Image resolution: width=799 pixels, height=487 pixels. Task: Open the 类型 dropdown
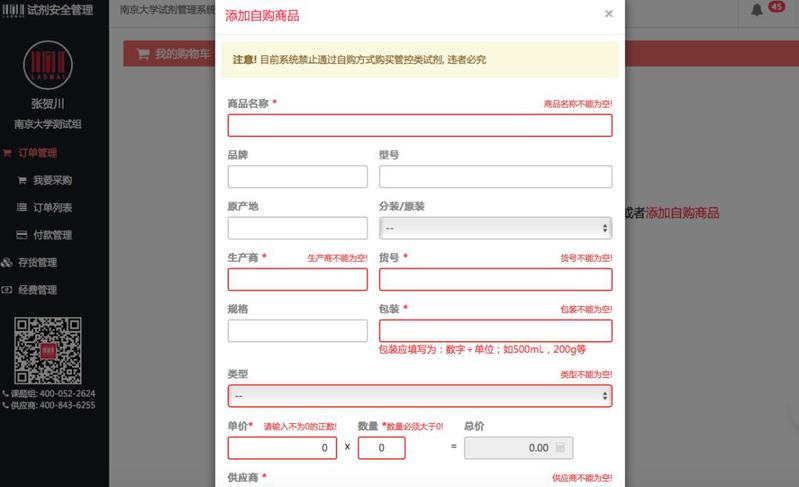coord(419,396)
